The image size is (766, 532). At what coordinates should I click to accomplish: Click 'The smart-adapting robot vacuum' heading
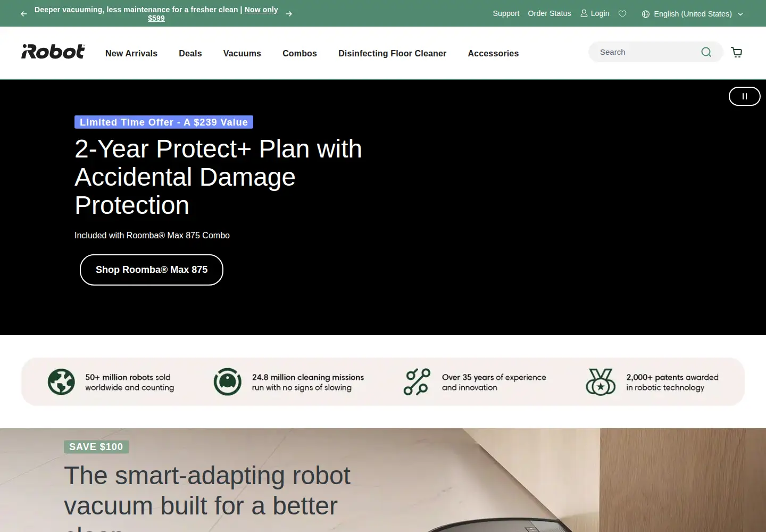coord(207,497)
